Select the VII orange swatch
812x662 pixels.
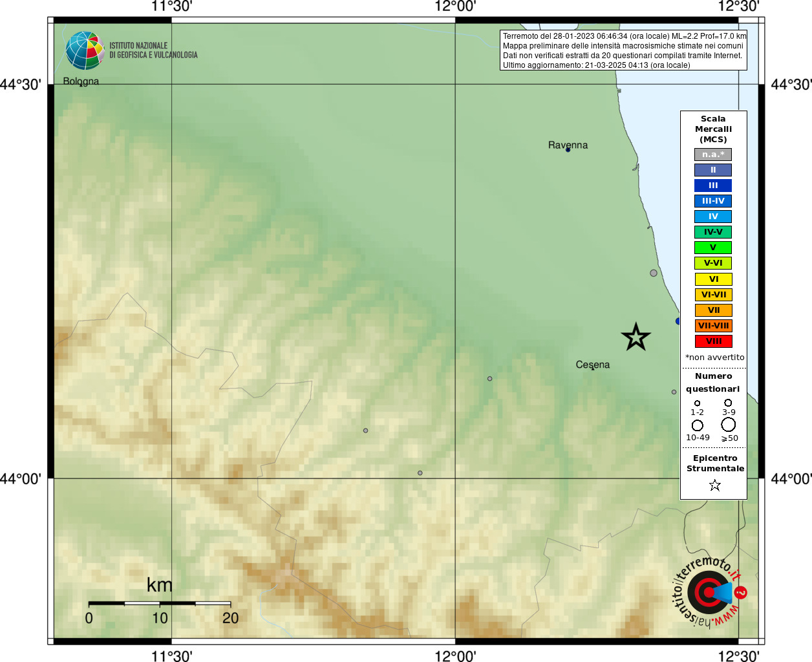pos(713,310)
